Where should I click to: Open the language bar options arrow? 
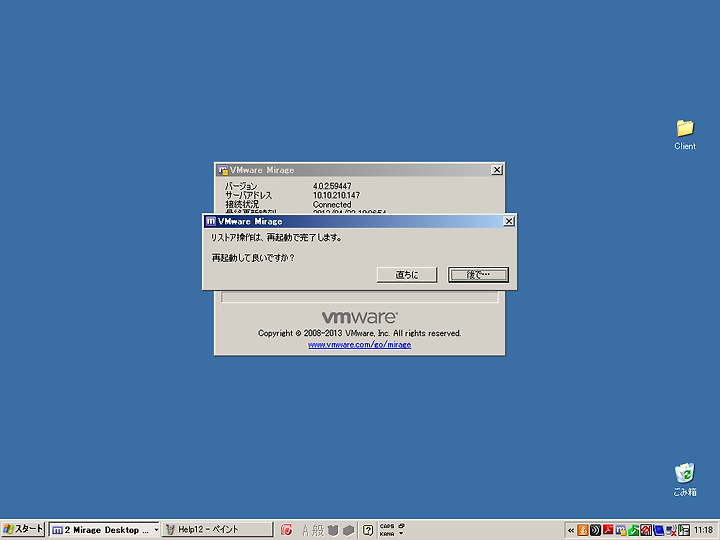[401, 534]
